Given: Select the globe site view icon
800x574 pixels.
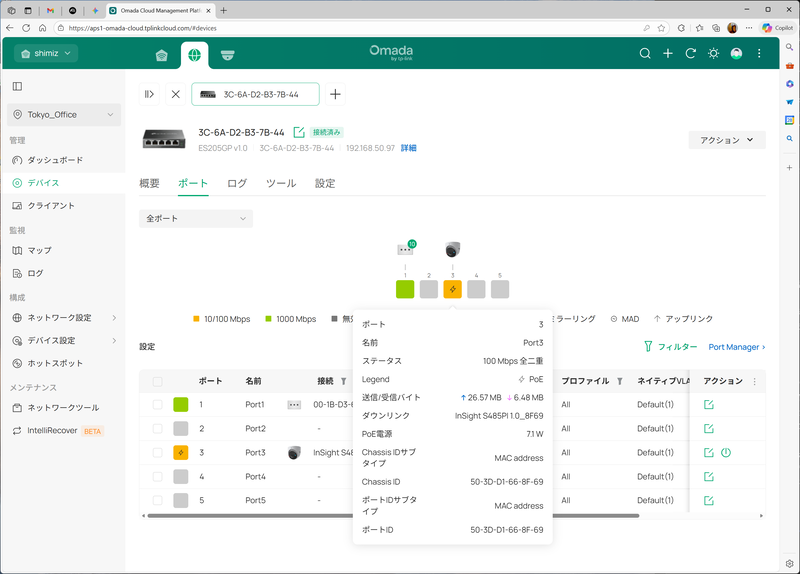Looking at the screenshot, I should (x=194, y=55).
